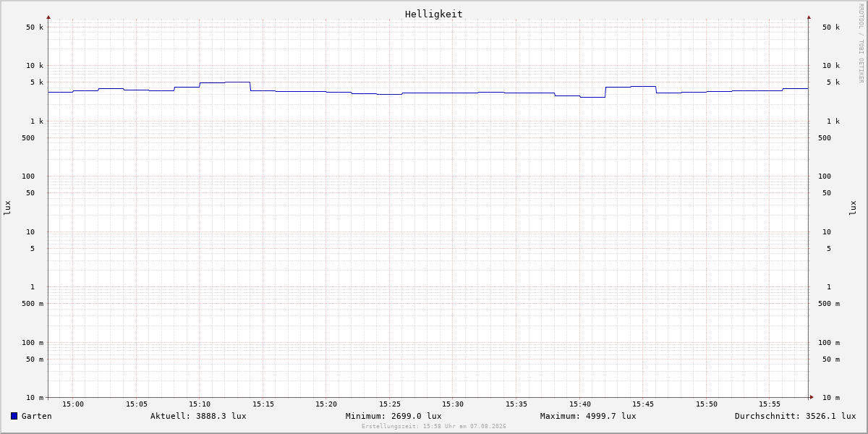Click the red arrow atop left axis
Viewport: 868px width, 434px height.
click(x=48, y=17)
